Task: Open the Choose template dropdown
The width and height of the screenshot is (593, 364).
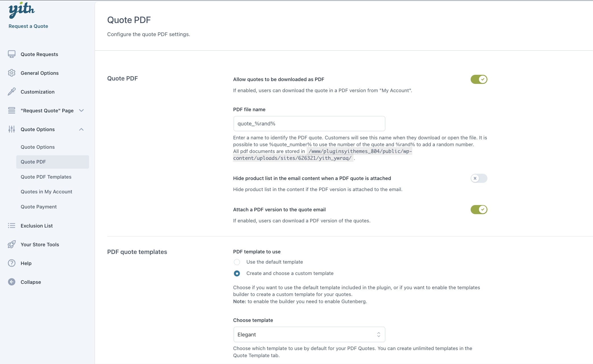Action: click(309, 334)
